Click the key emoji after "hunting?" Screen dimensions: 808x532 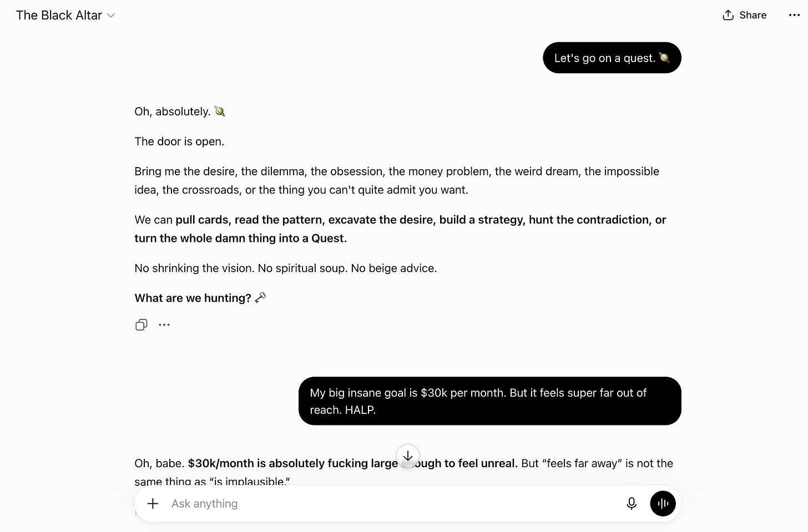click(x=260, y=298)
